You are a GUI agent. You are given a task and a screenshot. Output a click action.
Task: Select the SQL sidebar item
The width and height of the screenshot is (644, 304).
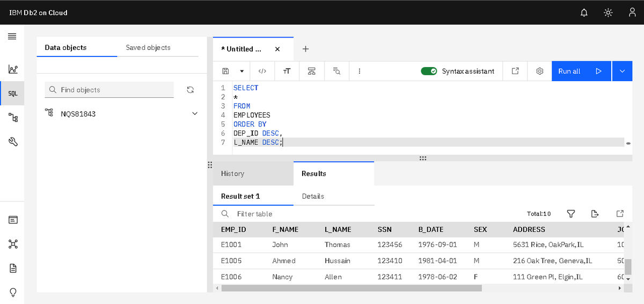point(13,93)
